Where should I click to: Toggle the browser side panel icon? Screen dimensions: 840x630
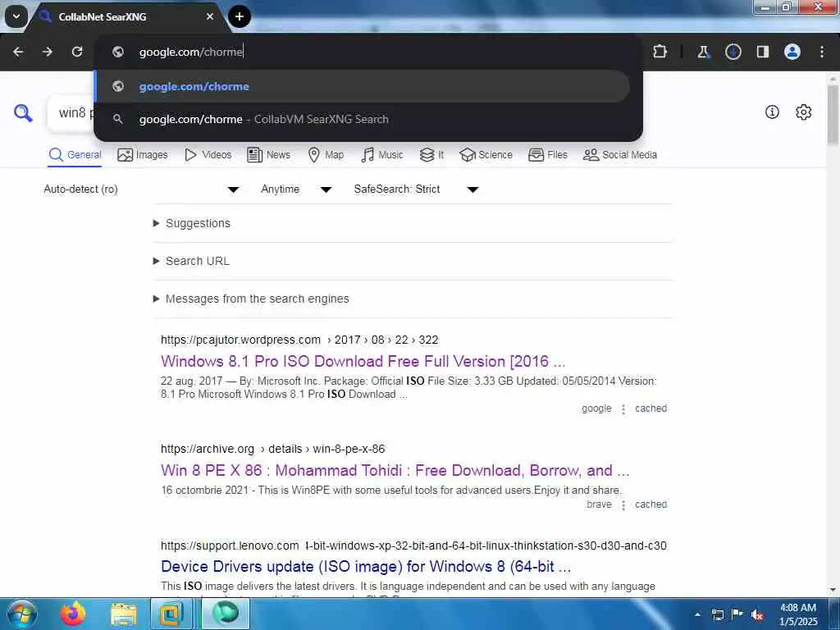763,52
